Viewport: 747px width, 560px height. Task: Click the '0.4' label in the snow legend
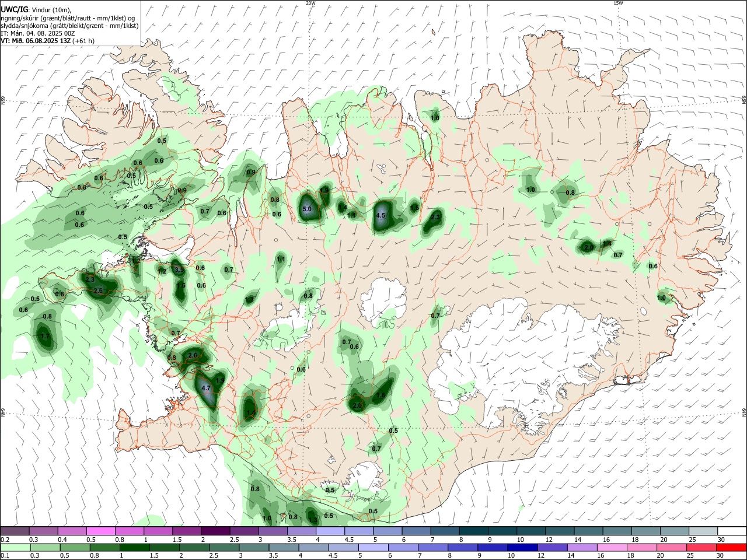coord(62,540)
